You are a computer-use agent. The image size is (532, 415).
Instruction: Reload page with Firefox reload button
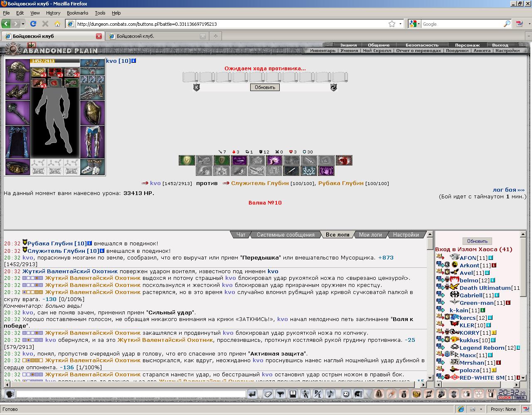(33, 24)
